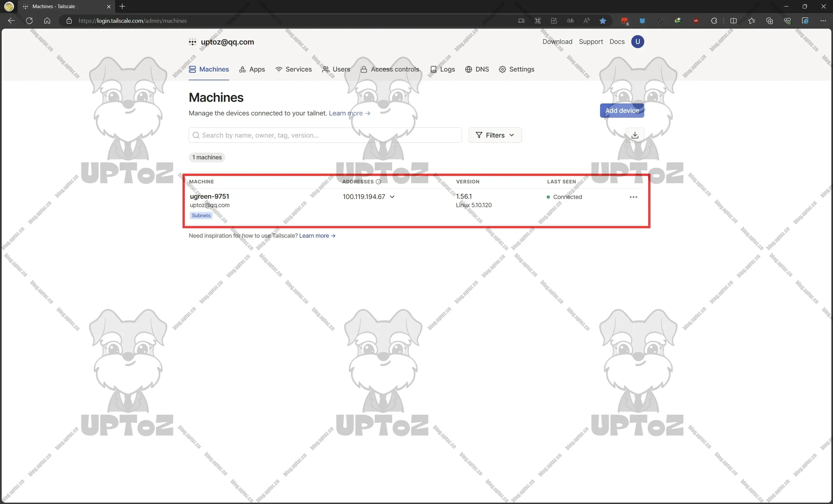The image size is (833, 504).
Task: Open the Logs tab
Action: [x=442, y=69]
